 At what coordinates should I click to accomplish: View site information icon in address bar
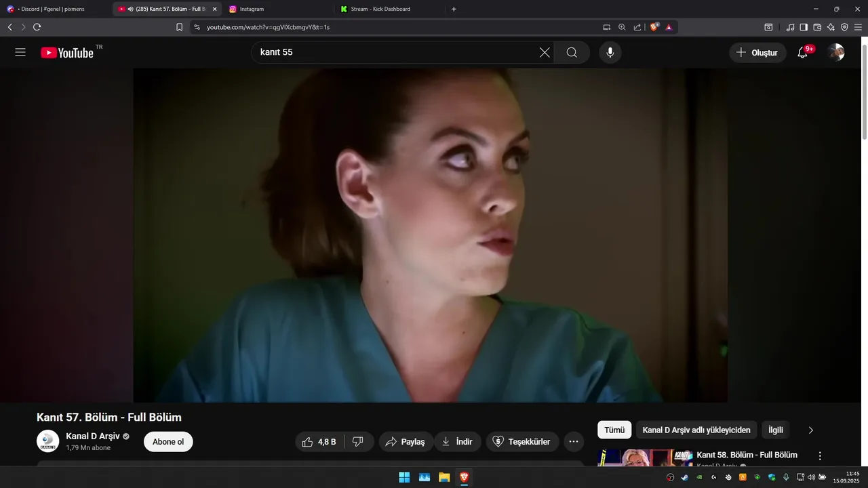point(197,27)
